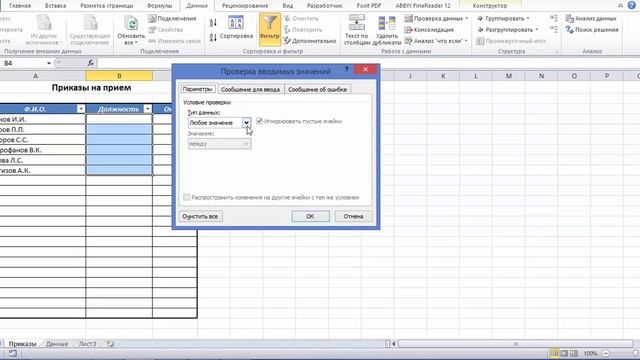Select Normal view icon in status bar
640x360 pixels.
554,353
